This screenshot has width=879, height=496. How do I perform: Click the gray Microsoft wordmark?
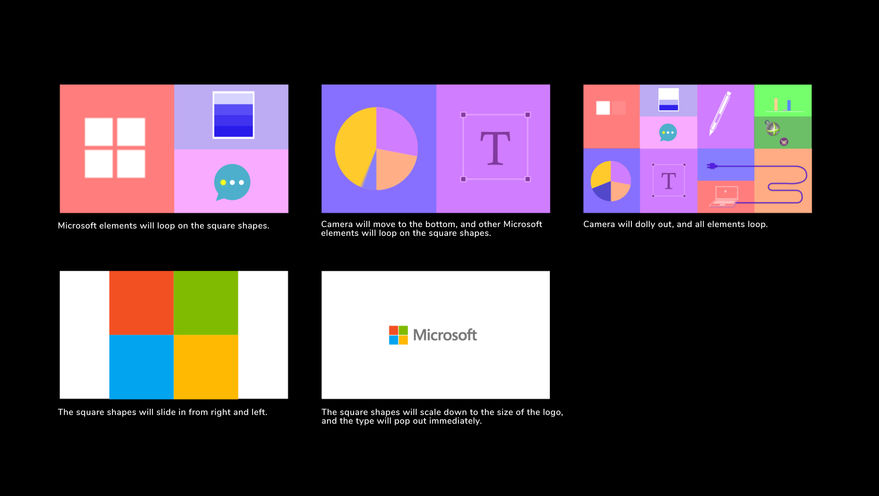[445, 335]
